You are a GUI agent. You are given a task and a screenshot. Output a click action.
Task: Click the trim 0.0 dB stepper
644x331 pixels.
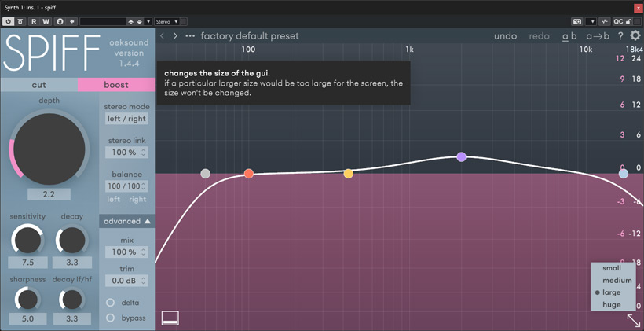126,281
